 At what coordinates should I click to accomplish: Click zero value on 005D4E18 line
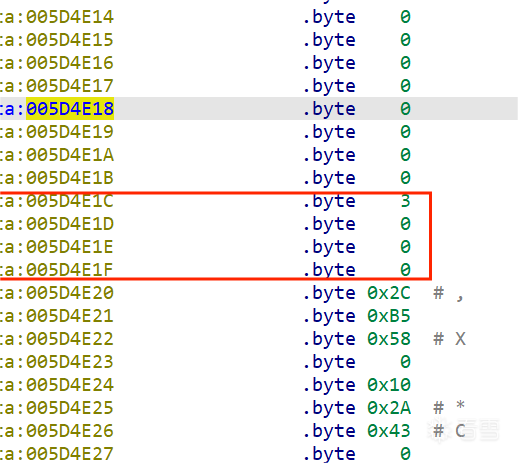[x=405, y=109]
